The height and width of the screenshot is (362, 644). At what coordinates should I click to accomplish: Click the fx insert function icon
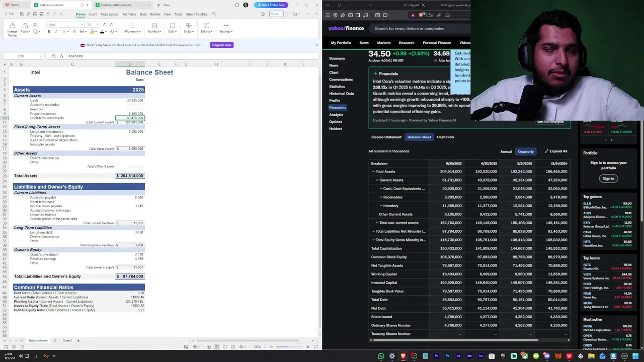click(61, 56)
